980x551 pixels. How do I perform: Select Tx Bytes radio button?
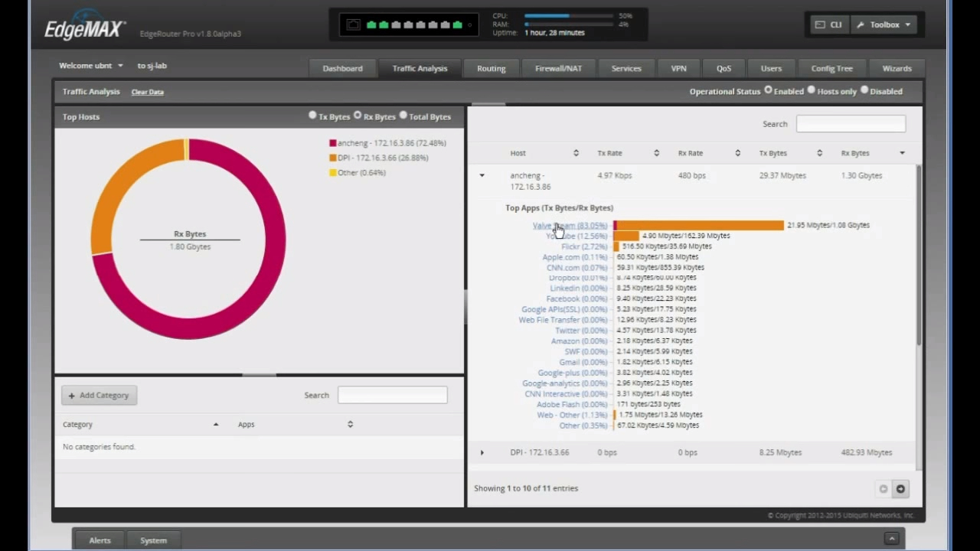[x=312, y=116]
